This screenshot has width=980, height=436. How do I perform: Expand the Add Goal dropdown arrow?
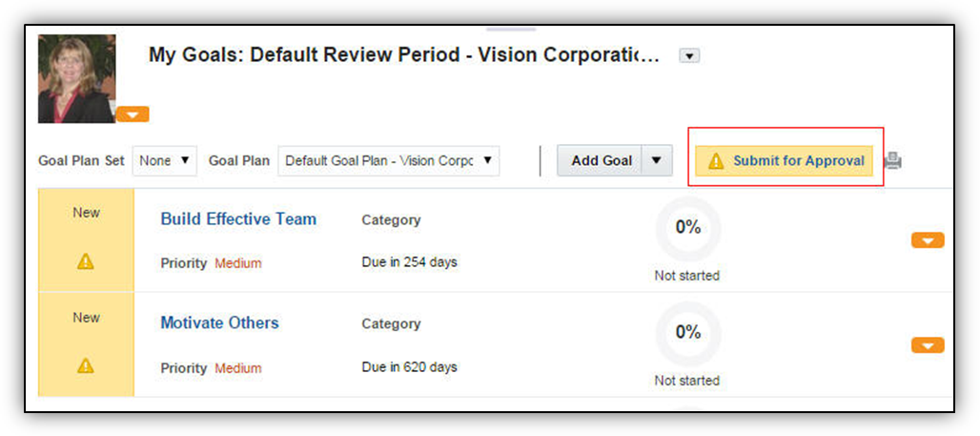657,160
